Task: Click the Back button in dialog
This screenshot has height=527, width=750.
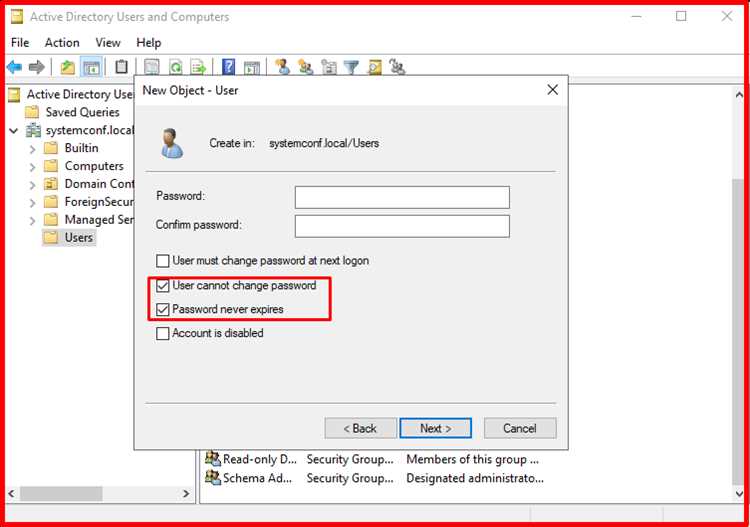Action: [361, 428]
